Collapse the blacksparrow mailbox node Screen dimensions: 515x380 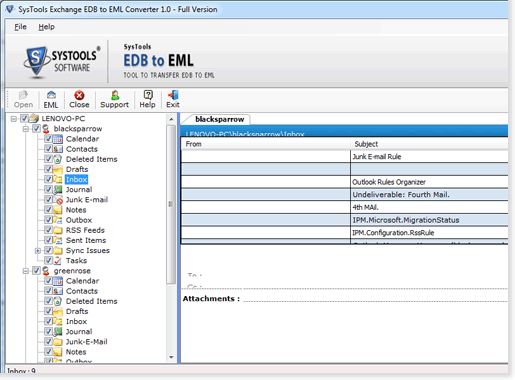(26, 129)
